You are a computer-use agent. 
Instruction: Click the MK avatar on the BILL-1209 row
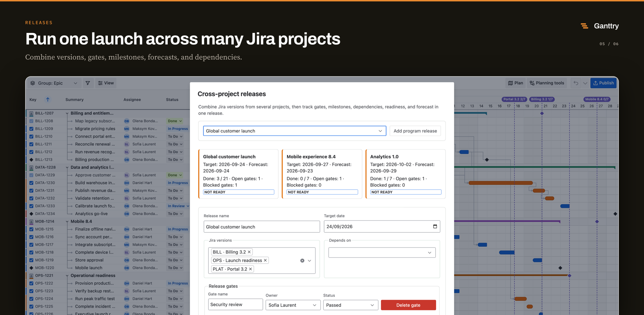126,129
